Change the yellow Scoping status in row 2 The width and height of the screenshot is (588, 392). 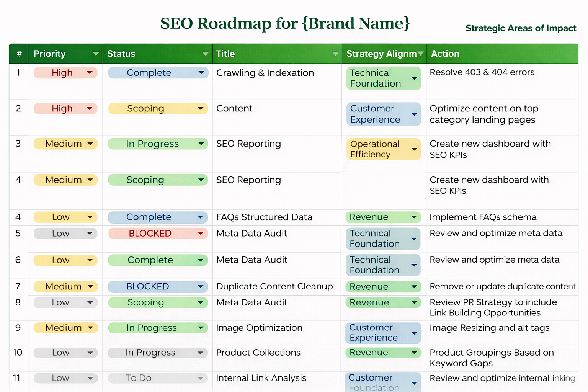coord(201,109)
